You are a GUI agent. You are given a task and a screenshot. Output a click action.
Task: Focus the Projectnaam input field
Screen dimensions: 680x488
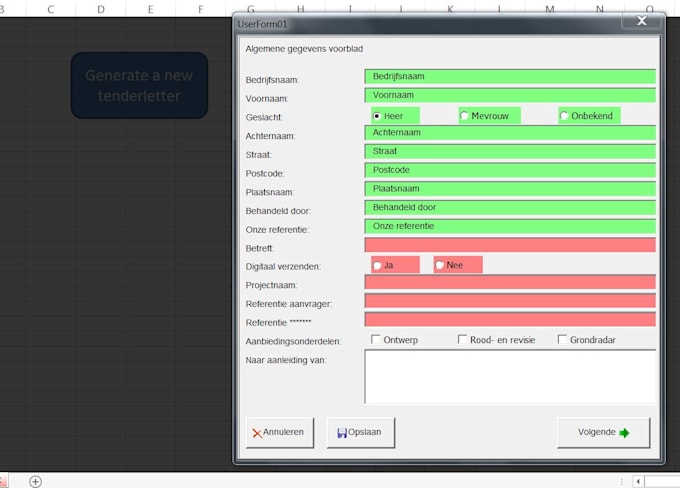[510, 282]
